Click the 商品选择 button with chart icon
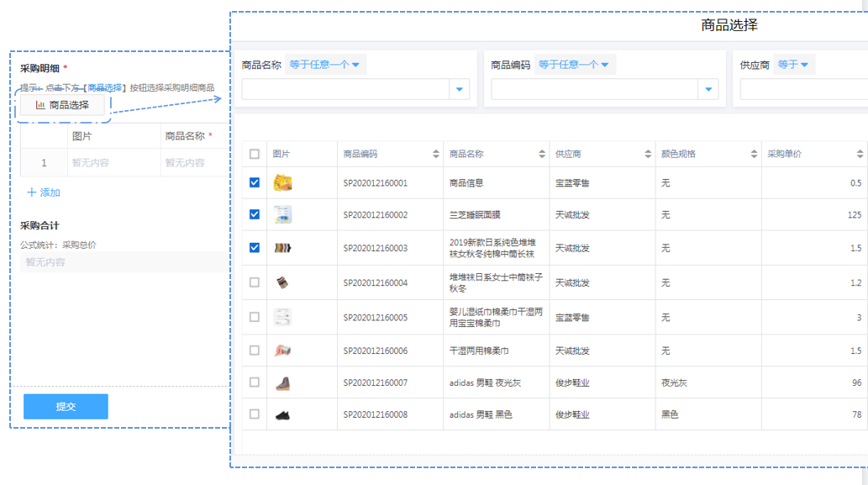The height and width of the screenshot is (485, 868). 63,105
